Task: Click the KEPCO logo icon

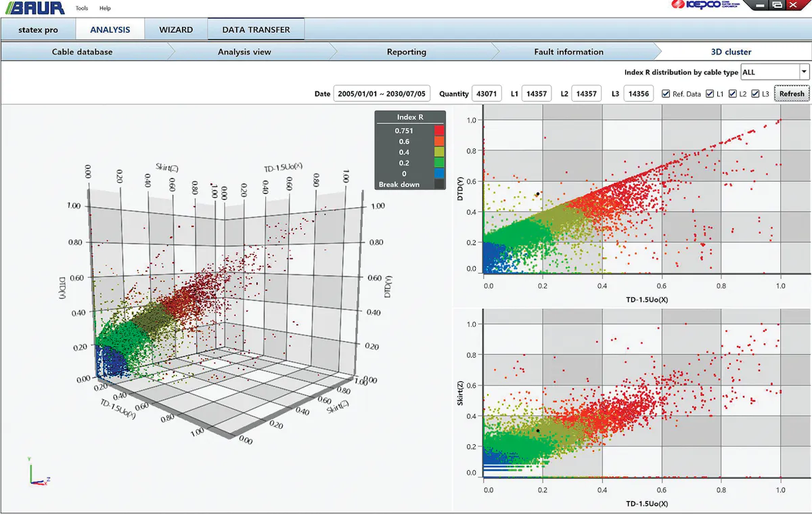Action: [705, 5]
